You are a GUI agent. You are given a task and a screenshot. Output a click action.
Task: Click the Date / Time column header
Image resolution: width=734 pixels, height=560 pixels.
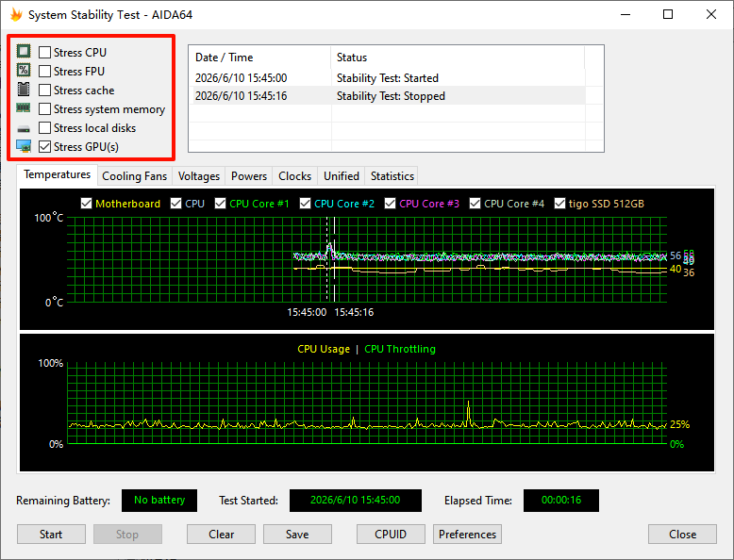pyautogui.click(x=260, y=58)
